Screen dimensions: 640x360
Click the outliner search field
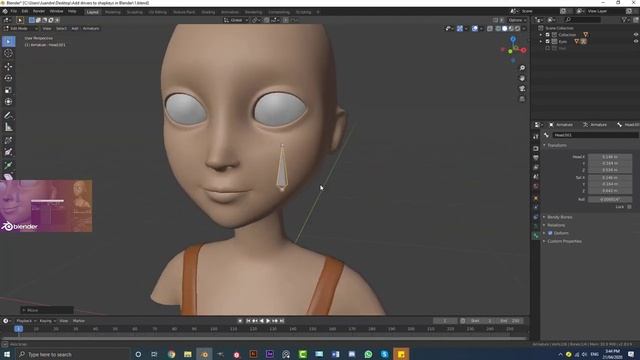[583, 20]
